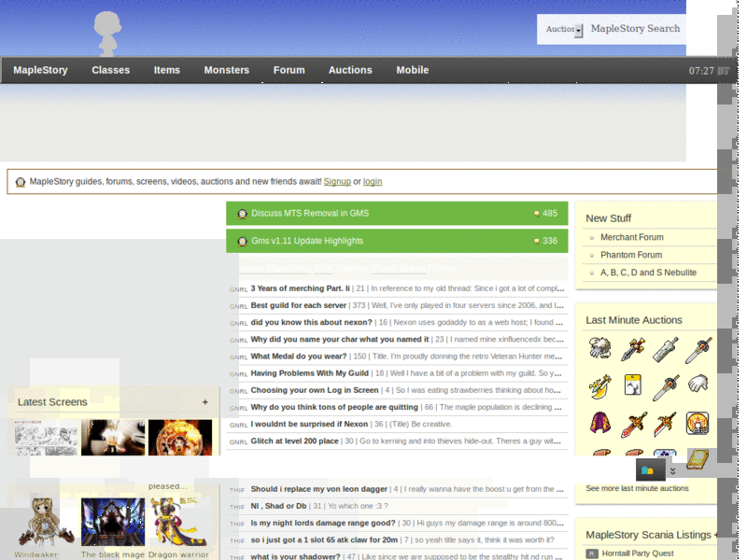The width and height of the screenshot is (747, 560).
Task: Click the MapleStory Scania Listings heading
Action: click(x=648, y=535)
